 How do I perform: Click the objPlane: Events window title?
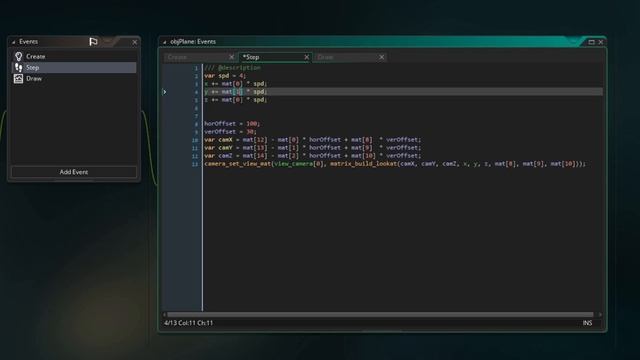(193, 42)
